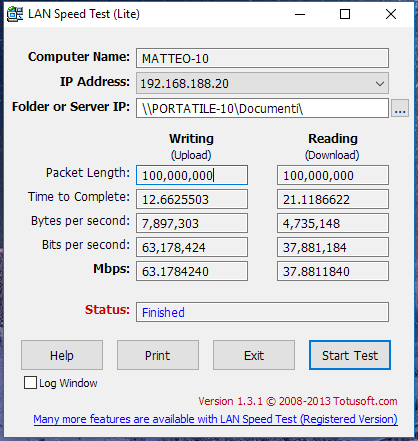Click the Writing Mbps value 63.1784240

click(192, 271)
